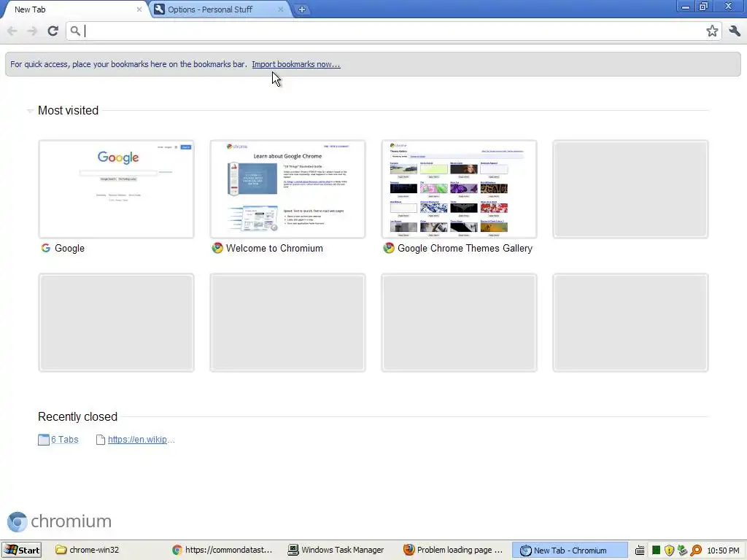Open the Google thumbnail
Image resolution: width=747 pixels, height=560 pixels.
(116, 189)
